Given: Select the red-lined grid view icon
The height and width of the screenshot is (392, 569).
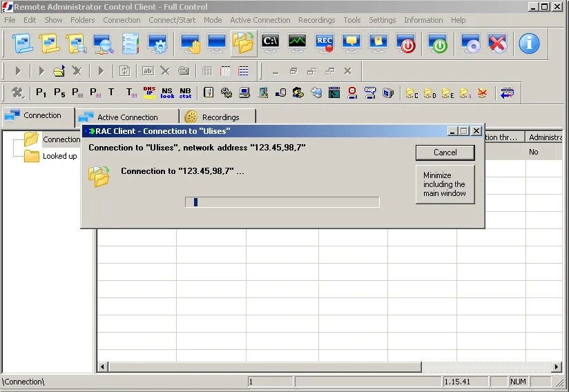Looking at the screenshot, I should [225, 70].
